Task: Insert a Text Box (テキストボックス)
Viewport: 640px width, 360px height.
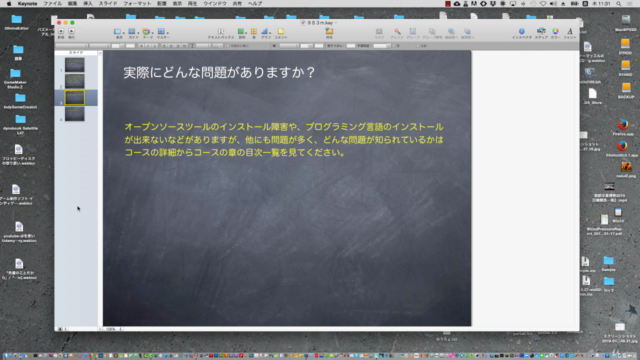Action: [x=221, y=31]
